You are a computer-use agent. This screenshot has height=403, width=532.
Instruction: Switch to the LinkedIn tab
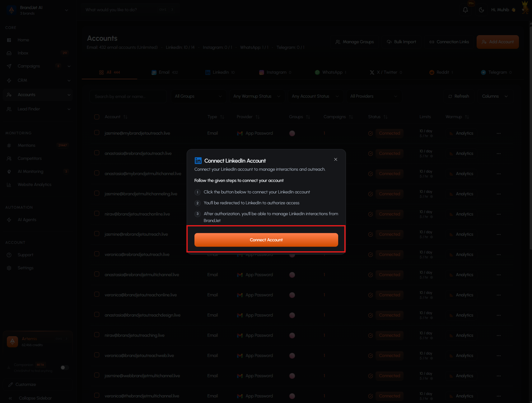click(x=220, y=72)
